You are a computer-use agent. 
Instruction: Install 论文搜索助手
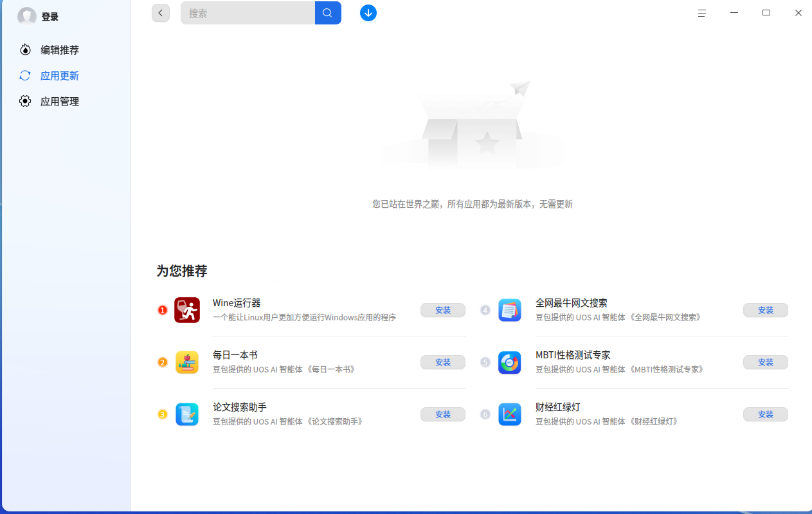click(443, 414)
